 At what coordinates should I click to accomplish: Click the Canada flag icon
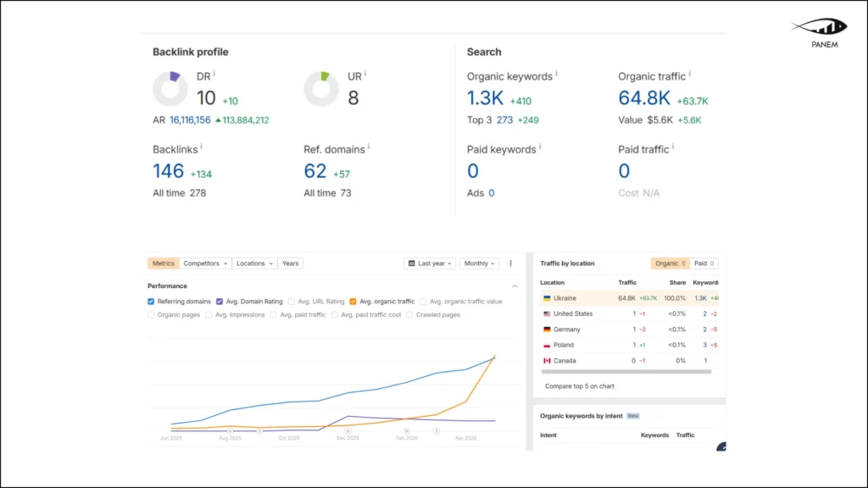[547, 361]
